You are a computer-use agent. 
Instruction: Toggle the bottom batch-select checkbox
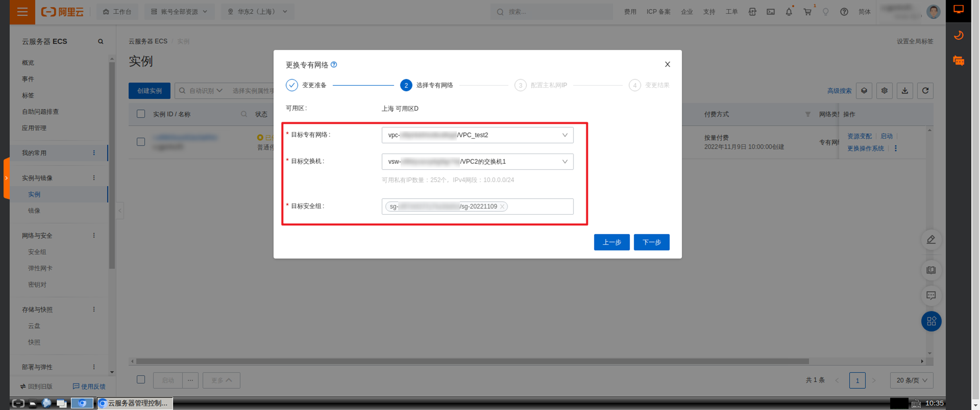(141, 379)
